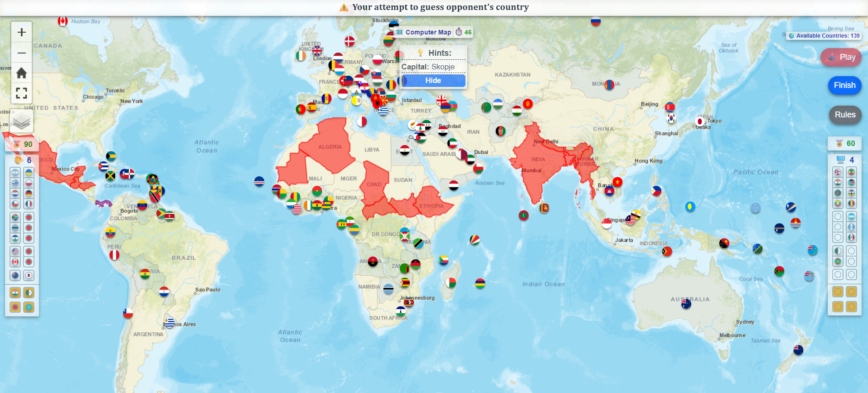Click the Finish button
Viewport: 868px width, 393px height.
(x=845, y=85)
